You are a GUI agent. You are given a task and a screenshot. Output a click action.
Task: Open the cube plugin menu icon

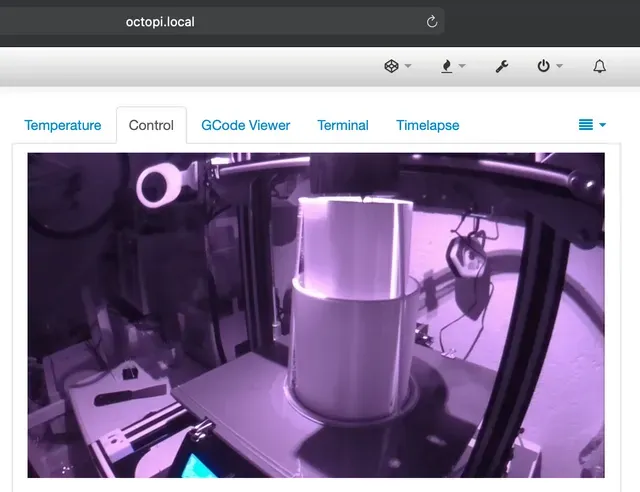click(x=391, y=66)
